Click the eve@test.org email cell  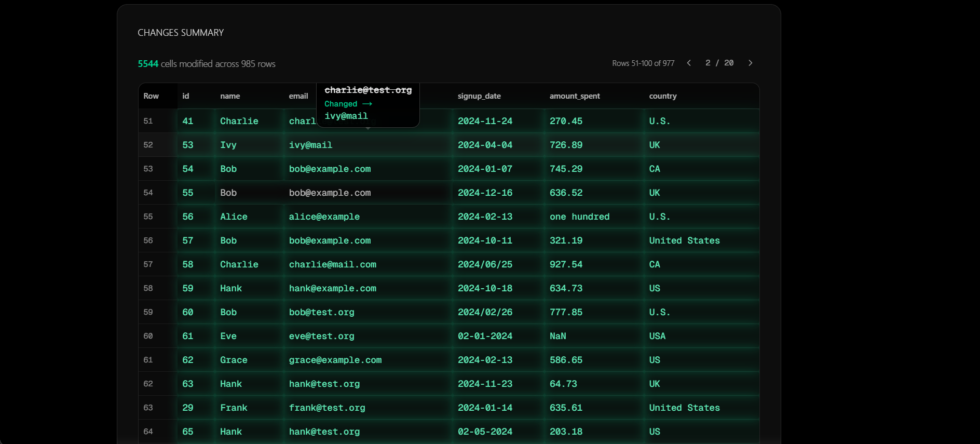(x=321, y=337)
